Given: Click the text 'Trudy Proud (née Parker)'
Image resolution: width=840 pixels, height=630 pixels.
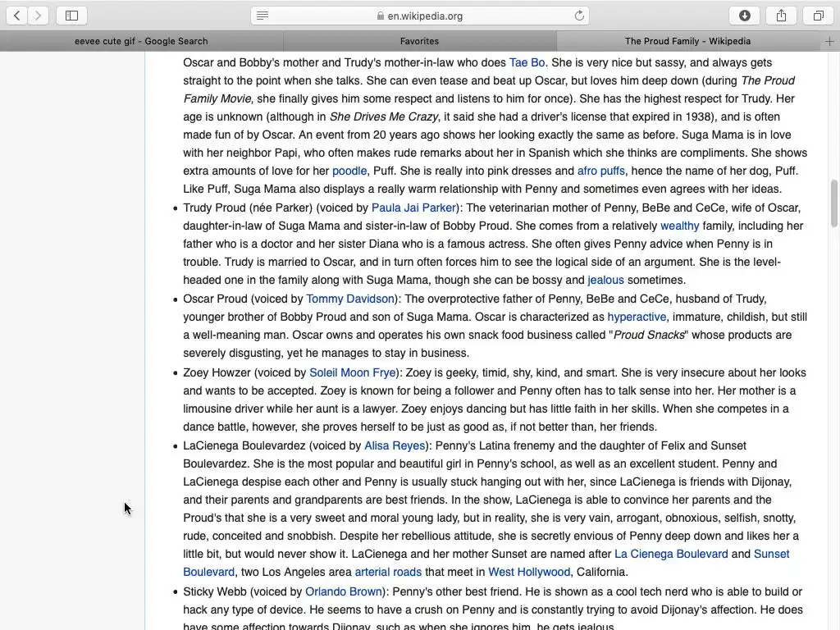Looking at the screenshot, I should (x=248, y=208).
